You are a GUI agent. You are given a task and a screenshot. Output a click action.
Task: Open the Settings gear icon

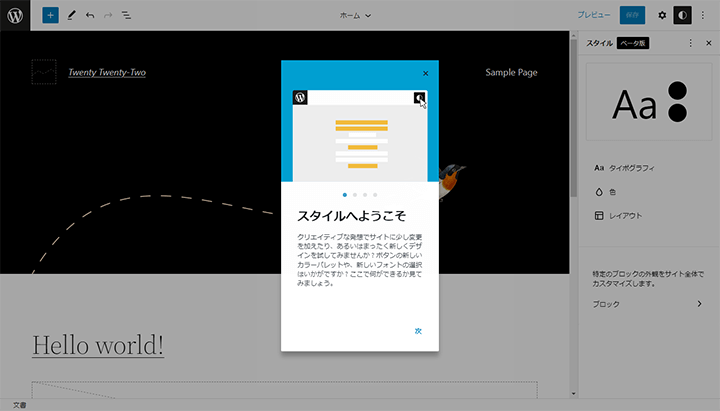[662, 15]
